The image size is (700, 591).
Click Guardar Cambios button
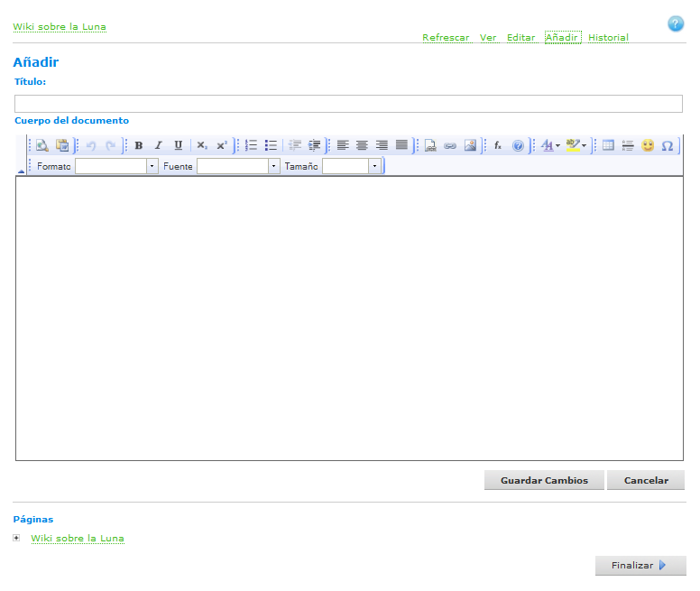(x=544, y=480)
